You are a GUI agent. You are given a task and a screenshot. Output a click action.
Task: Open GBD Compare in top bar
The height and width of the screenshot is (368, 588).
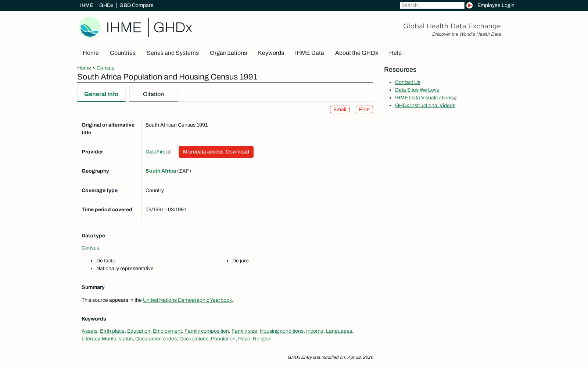click(x=136, y=5)
